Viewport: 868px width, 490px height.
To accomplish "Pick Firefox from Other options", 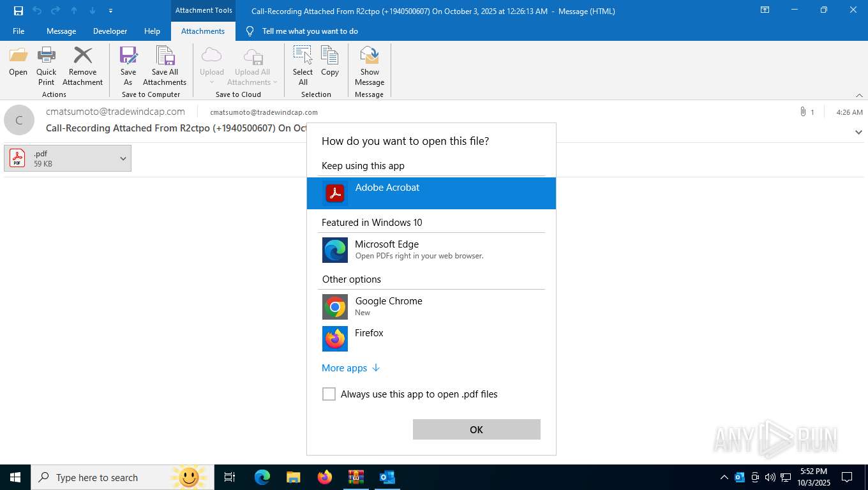I will point(431,339).
